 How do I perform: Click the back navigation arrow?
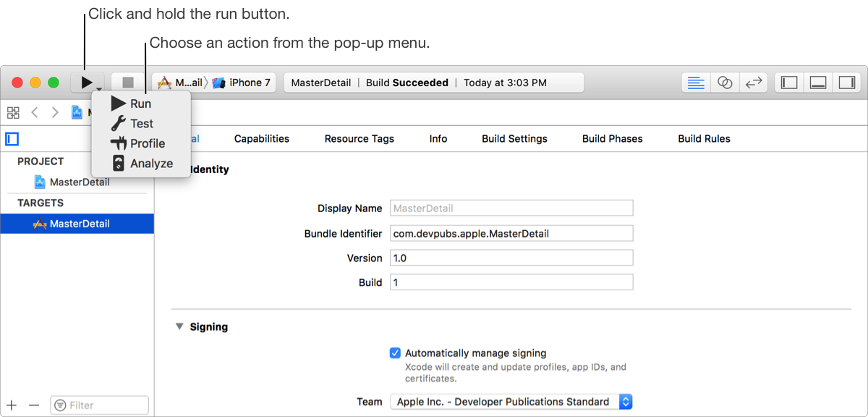tap(34, 112)
